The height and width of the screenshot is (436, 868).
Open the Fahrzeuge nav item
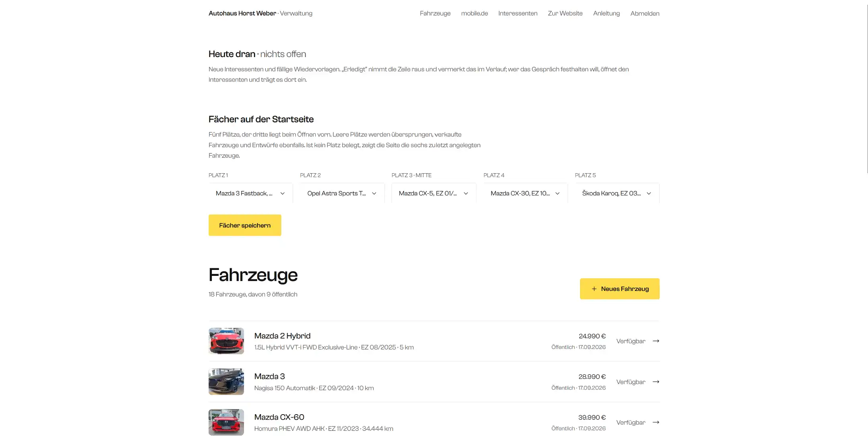tap(435, 13)
